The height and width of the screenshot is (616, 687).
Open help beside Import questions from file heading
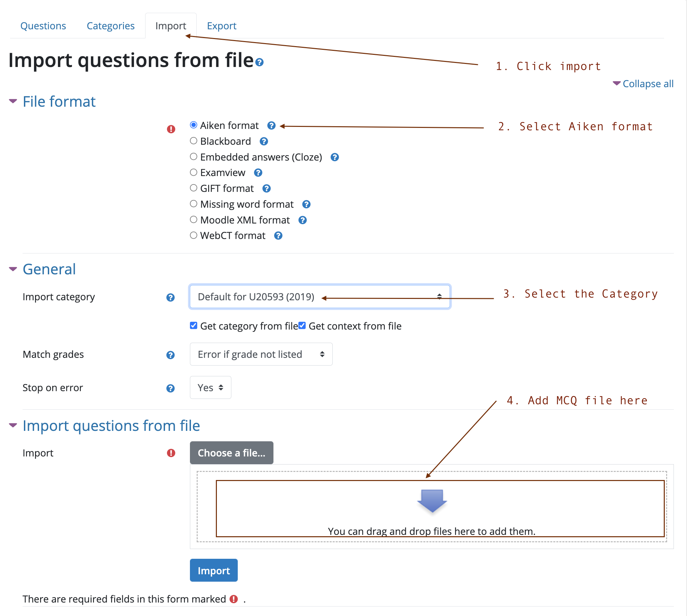(x=259, y=63)
